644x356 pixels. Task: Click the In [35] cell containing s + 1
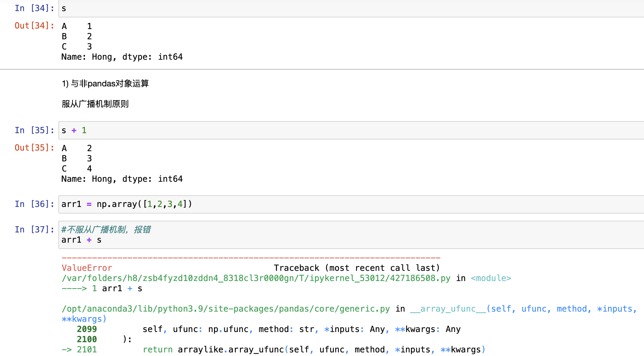[351, 130]
